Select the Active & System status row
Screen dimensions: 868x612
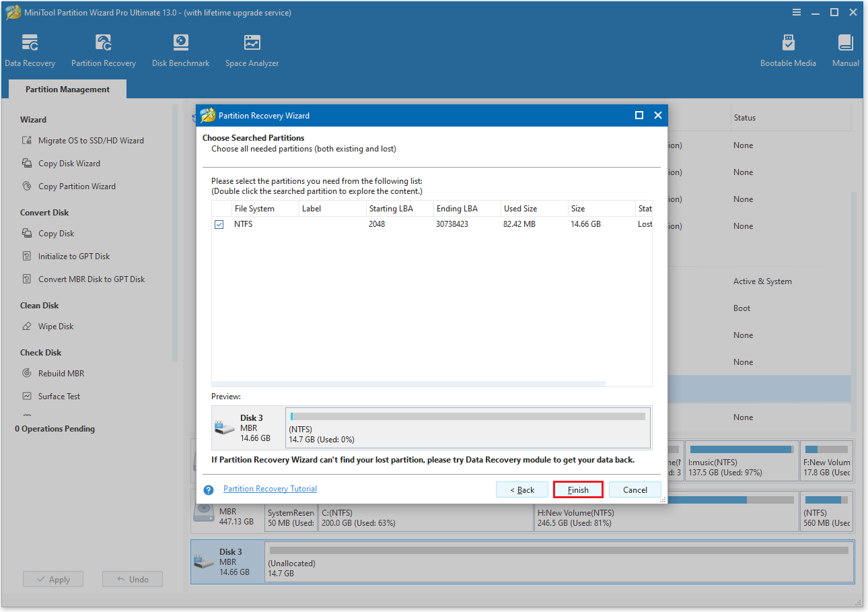tap(762, 281)
